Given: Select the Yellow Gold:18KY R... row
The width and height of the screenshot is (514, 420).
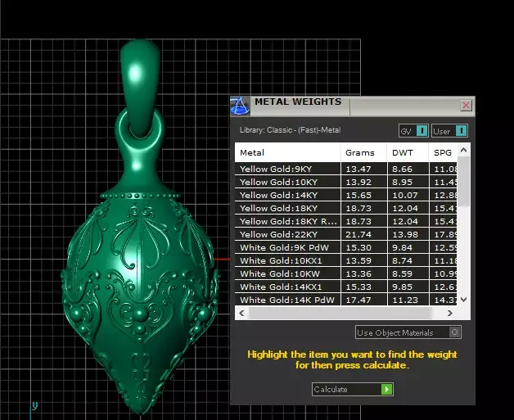Looking at the screenshot, I should click(346, 221).
